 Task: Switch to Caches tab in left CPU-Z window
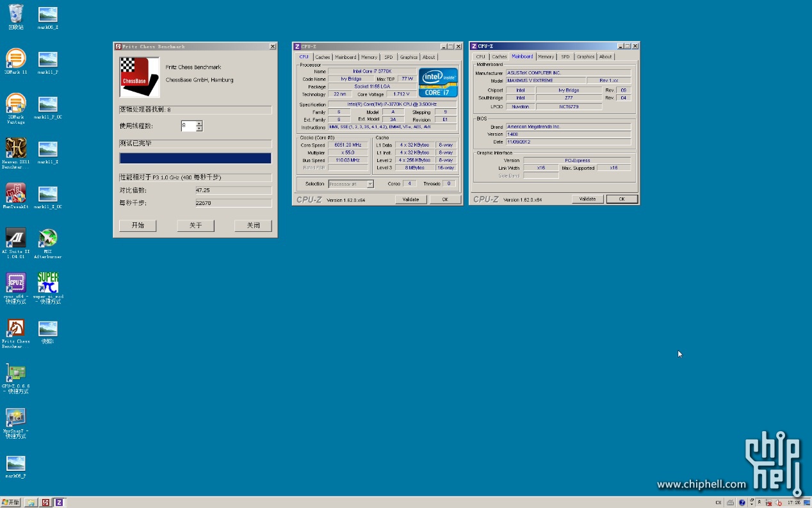tap(323, 57)
